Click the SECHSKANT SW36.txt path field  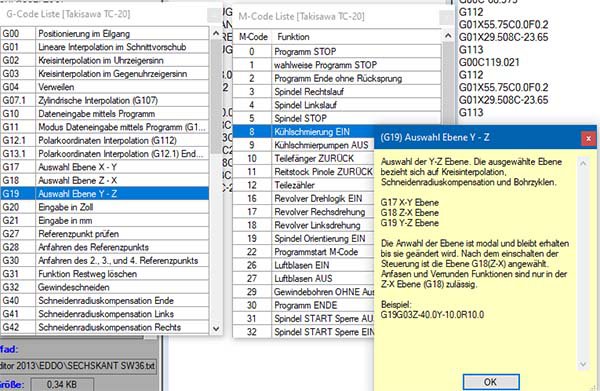tap(78, 366)
